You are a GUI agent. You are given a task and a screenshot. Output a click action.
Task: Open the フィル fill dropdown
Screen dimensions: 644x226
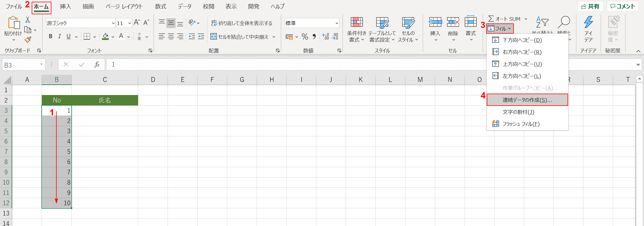500,29
